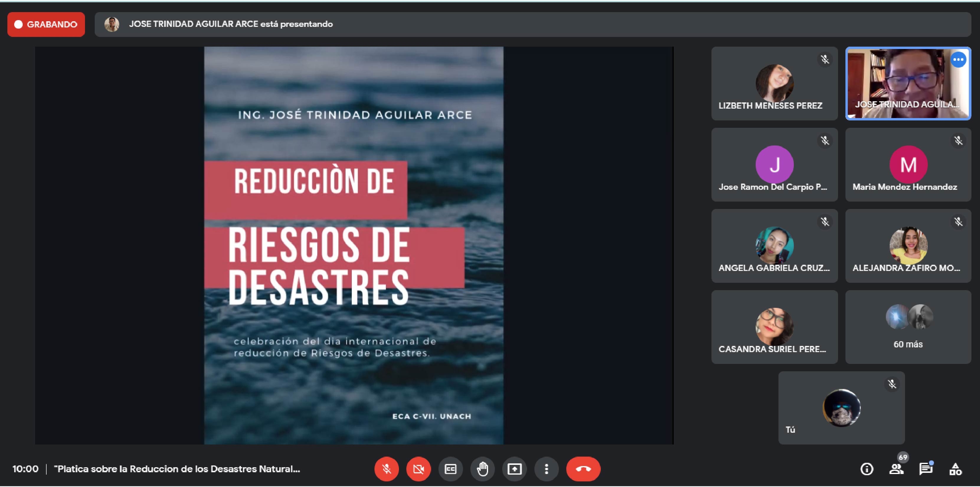Click Casandra Suriel profile photo
Image resolution: width=980 pixels, height=487 pixels.
tap(774, 326)
